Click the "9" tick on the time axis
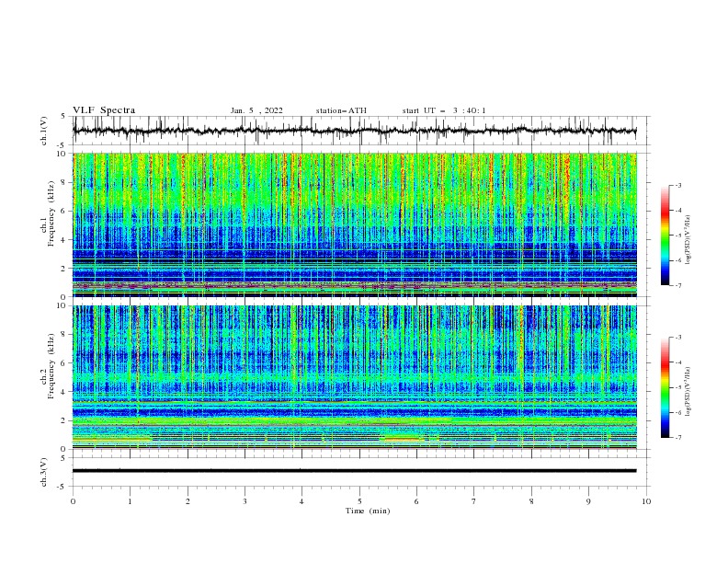Screen dimensions: 728x563 click(588, 501)
